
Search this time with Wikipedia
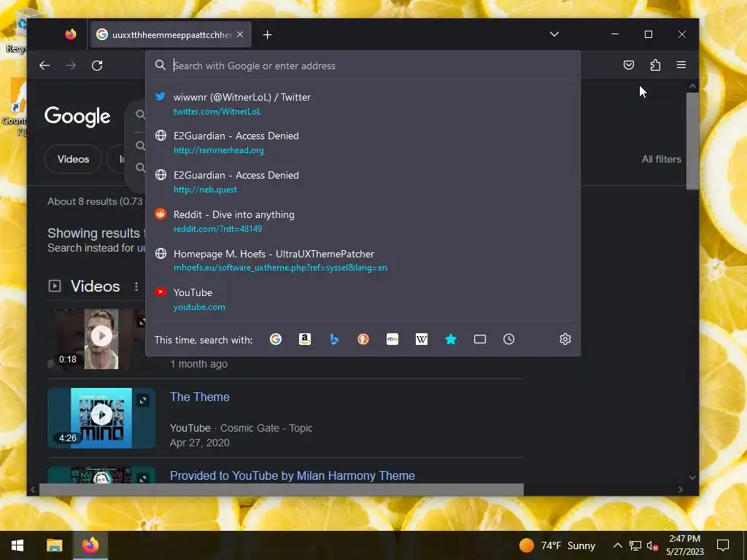pos(422,339)
